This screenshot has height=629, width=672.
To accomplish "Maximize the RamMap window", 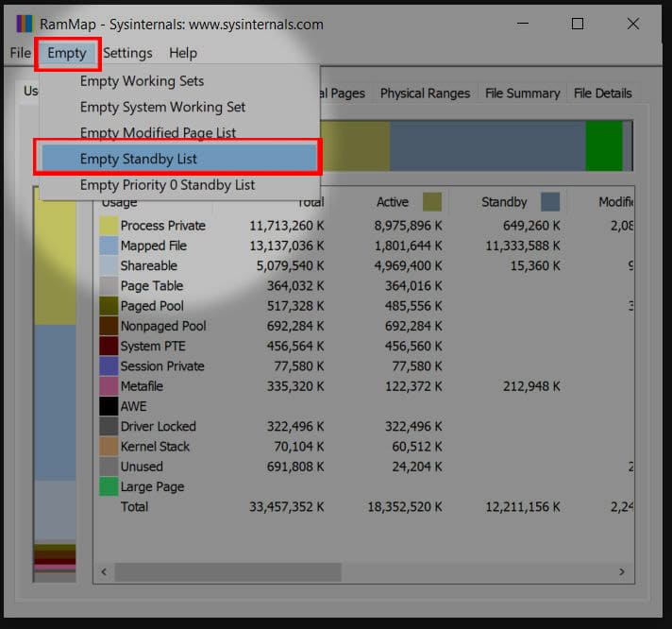I will coord(578,24).
